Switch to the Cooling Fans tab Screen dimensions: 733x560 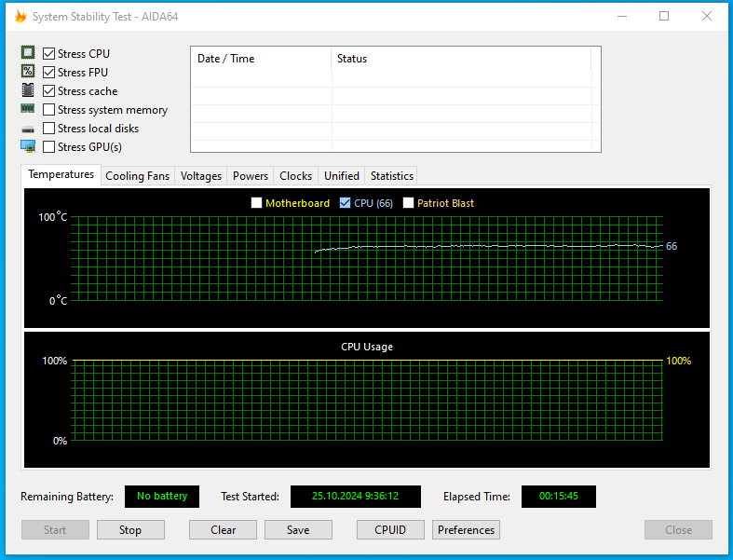[138, 176]
